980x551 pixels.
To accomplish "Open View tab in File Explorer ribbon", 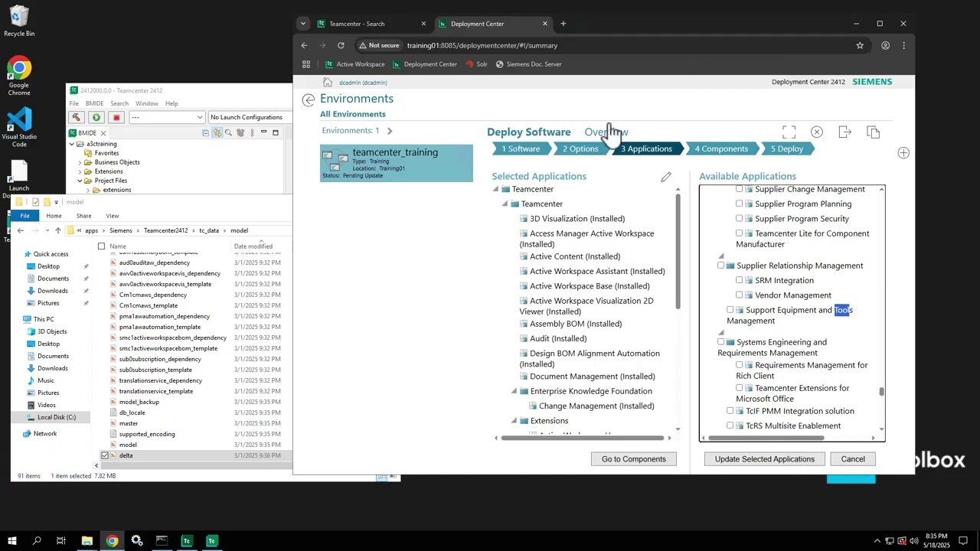I will 113,216.
